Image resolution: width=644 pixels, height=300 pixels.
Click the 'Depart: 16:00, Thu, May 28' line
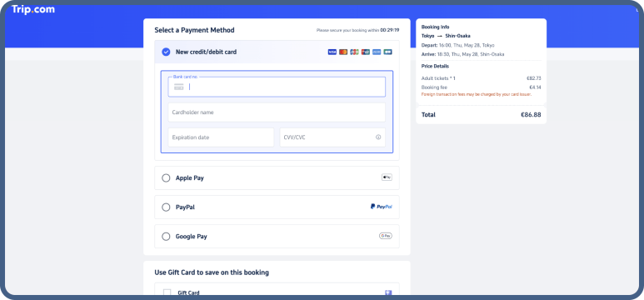(x=458, y=45)
